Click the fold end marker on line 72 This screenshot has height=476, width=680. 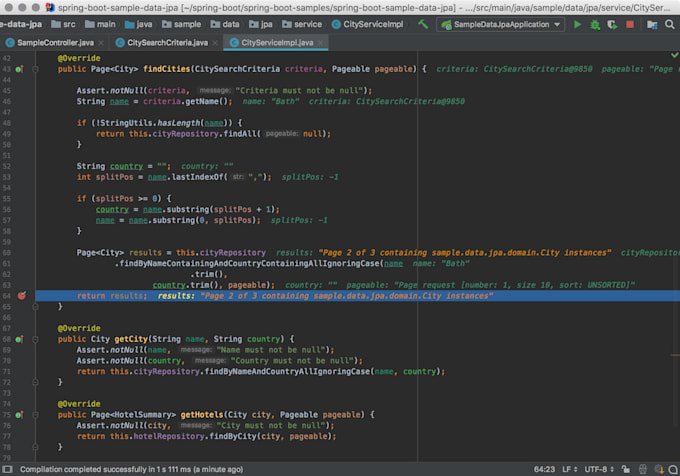click(x=36, y=382)
